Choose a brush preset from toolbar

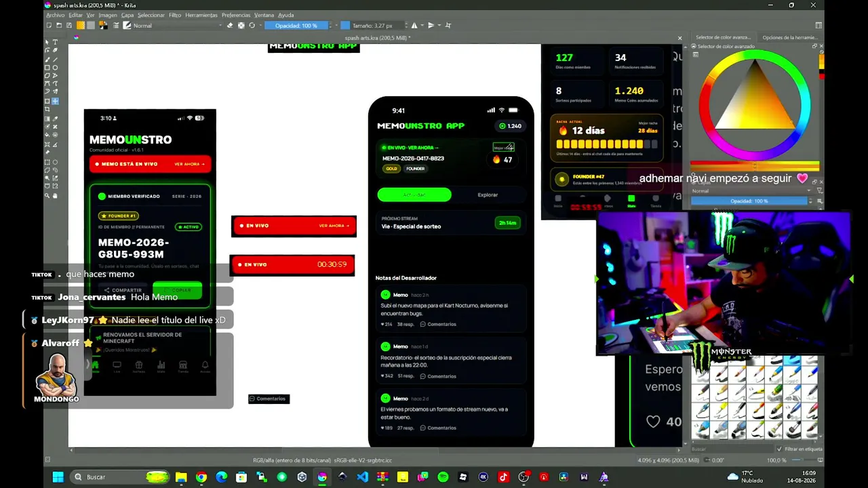[x=127, y=26]
